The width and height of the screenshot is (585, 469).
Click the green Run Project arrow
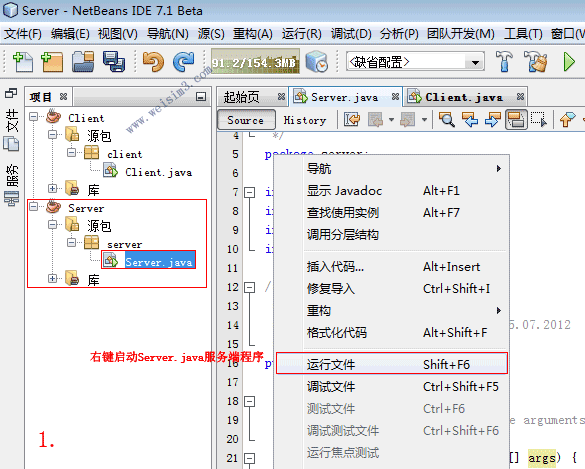(569, 62)
